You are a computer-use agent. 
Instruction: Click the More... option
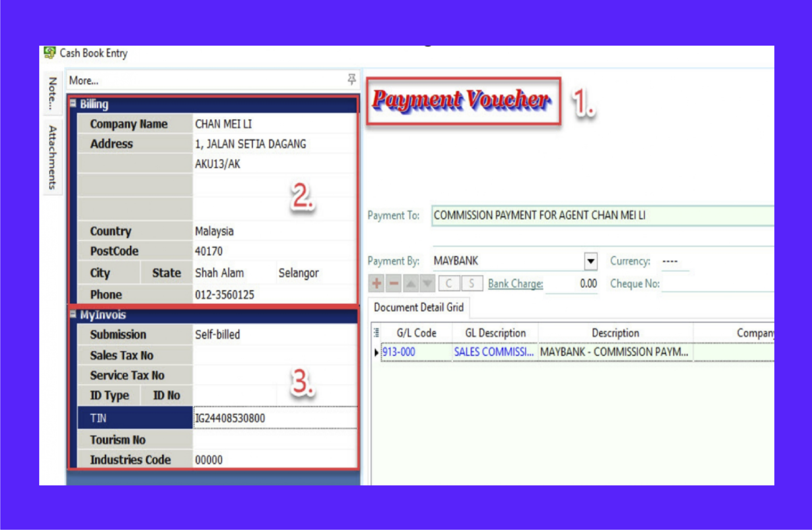pos(83,80)
